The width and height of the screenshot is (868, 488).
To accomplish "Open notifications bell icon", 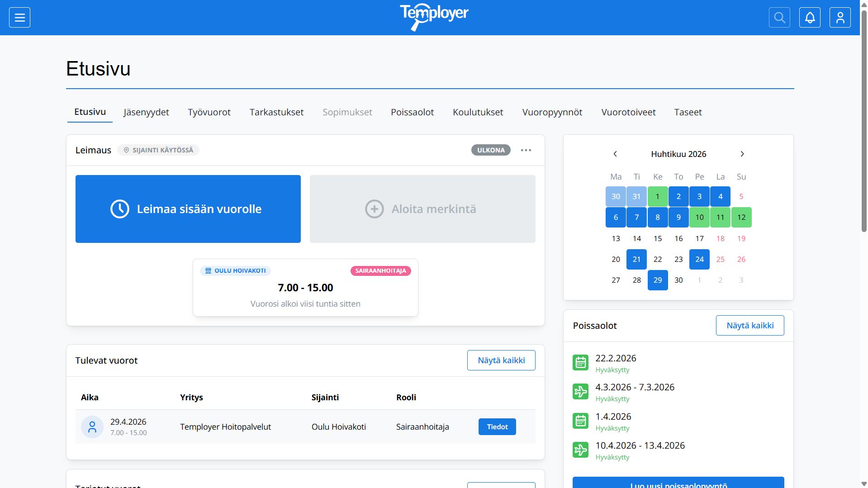I will [x=810, y=18].
